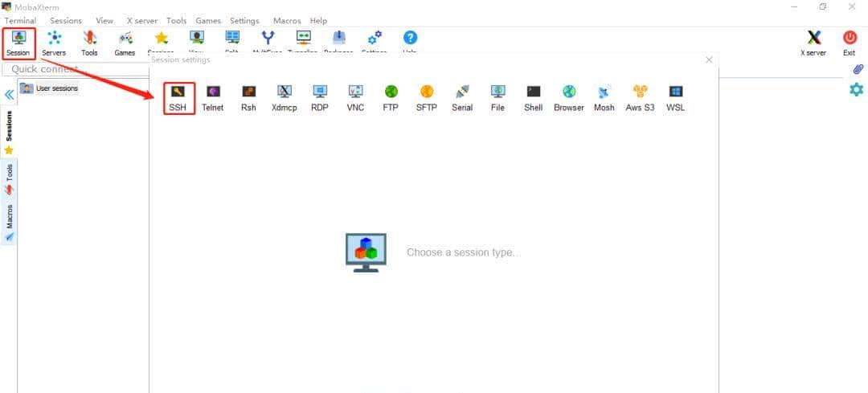Viewport: 868px width, 393px height.
Task: Choose SSH session type
Action: [178, 99]
